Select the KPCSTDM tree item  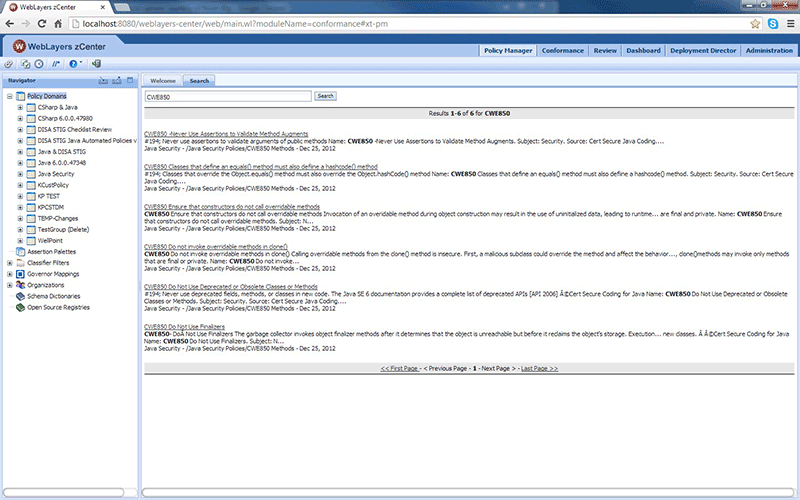pyautogui.click(x=51, y=207)
